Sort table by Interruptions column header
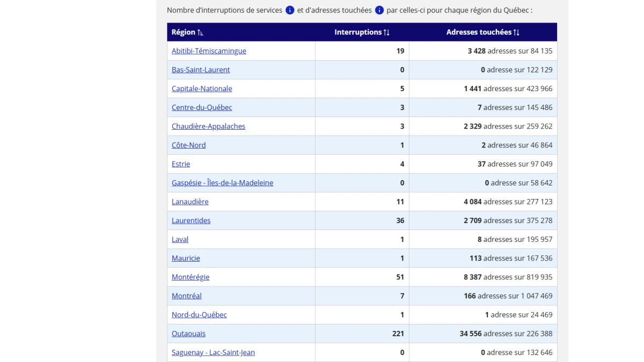The height and width of the screenshot is (362, 644). pos(362,32)
